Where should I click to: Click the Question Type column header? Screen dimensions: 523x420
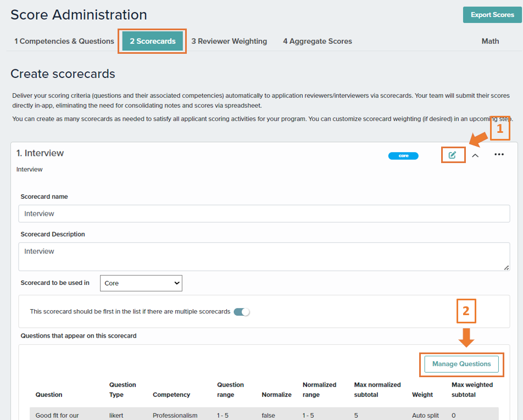coord(123,390)
